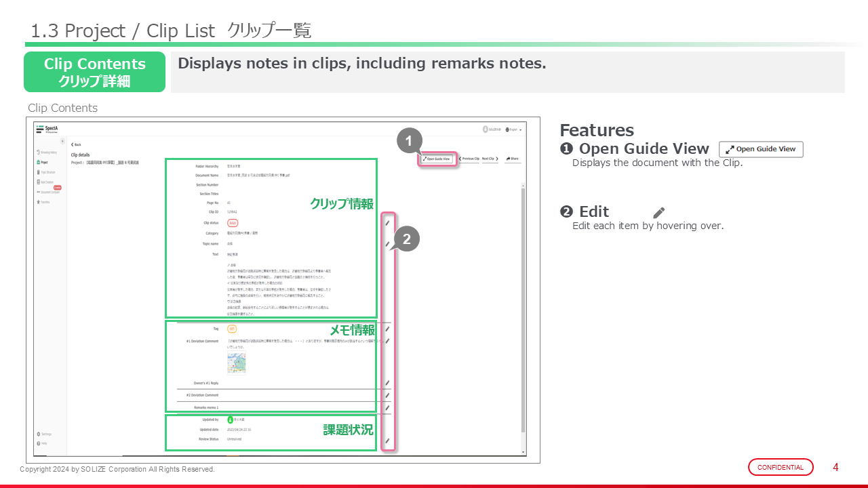
Task: Open Browsing History in sidebar
Action: tap(47, 152)
